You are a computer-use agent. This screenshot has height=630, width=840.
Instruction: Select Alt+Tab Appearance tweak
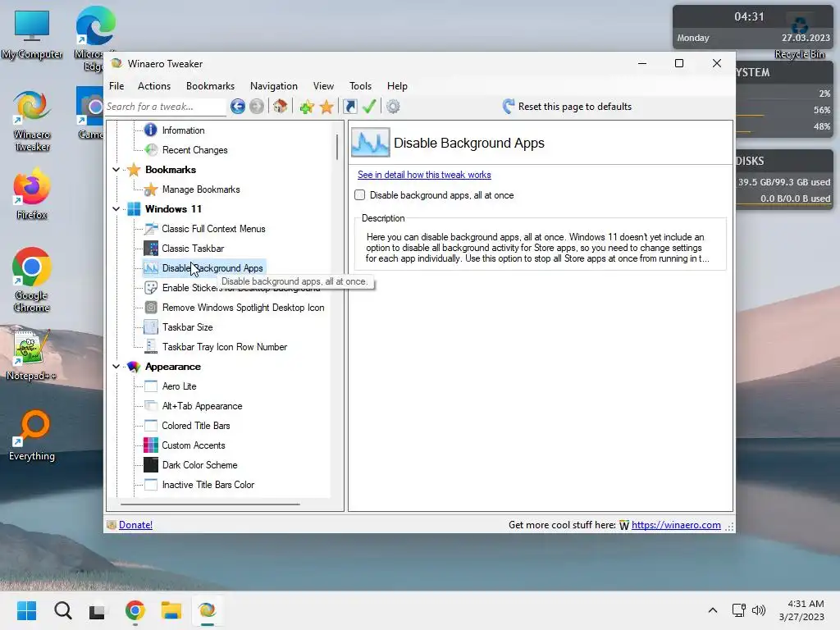202,406
